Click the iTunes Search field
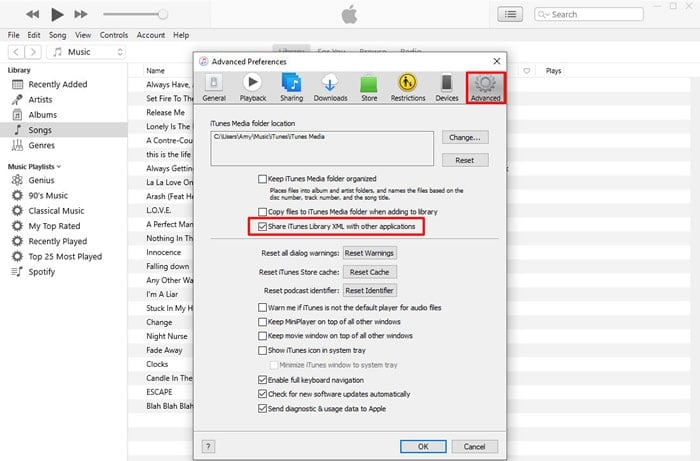The image size is (700, 461). pyautogui.click(x=588, y=14)
